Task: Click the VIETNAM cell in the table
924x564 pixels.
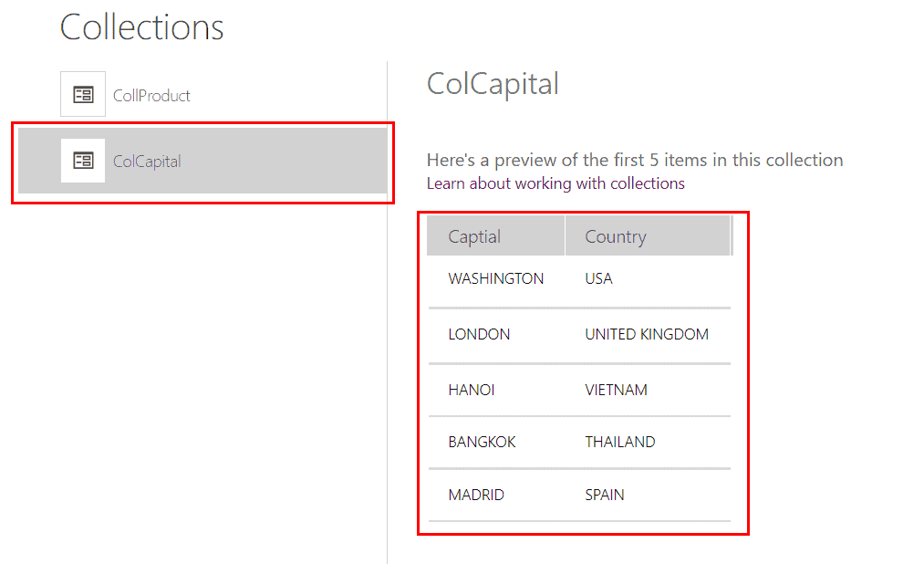Action: tap(616, 389)
